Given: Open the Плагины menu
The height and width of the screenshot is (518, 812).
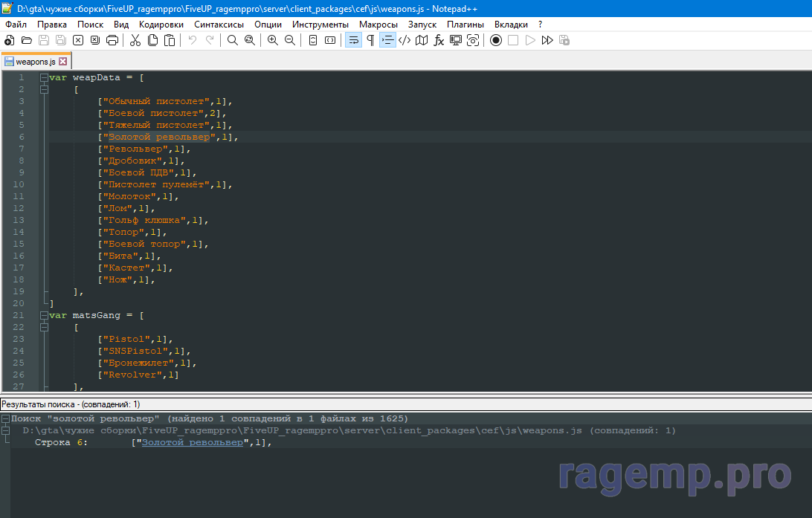Looking at the screenshot, I should [465, 24].
